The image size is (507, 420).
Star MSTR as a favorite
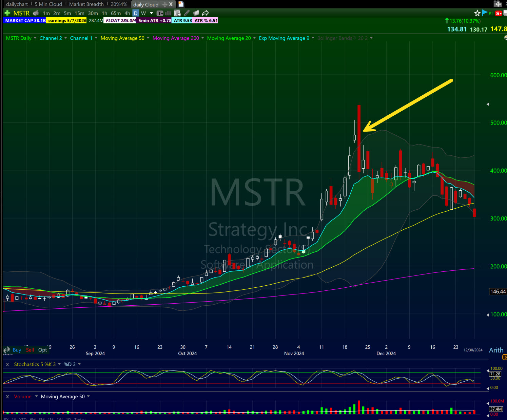pos(477,13)
